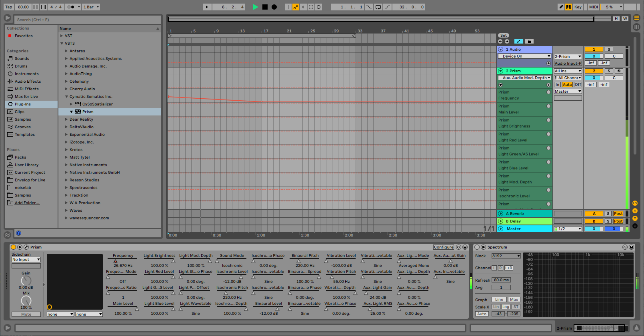644x336 pixels.
Task: Arm the 2 Prism track
Action: [x=619, y=71]
